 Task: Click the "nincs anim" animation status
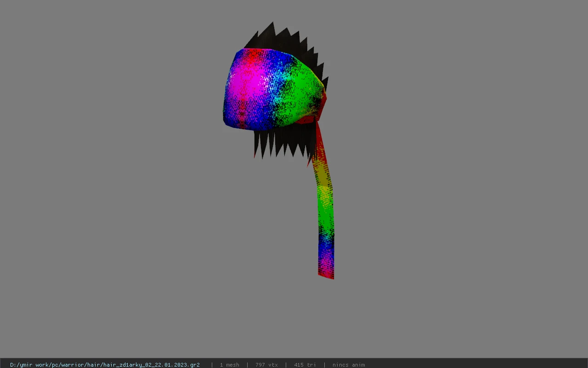tap(349, 364)
